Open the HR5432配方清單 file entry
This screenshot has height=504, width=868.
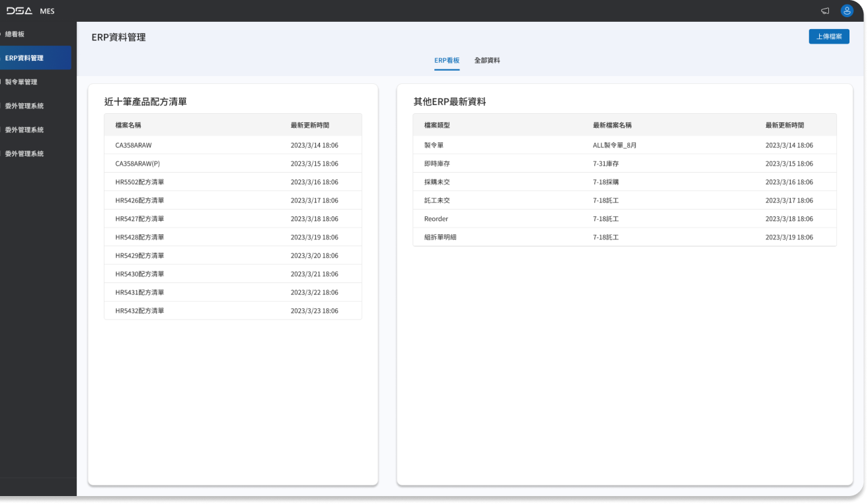139,310
